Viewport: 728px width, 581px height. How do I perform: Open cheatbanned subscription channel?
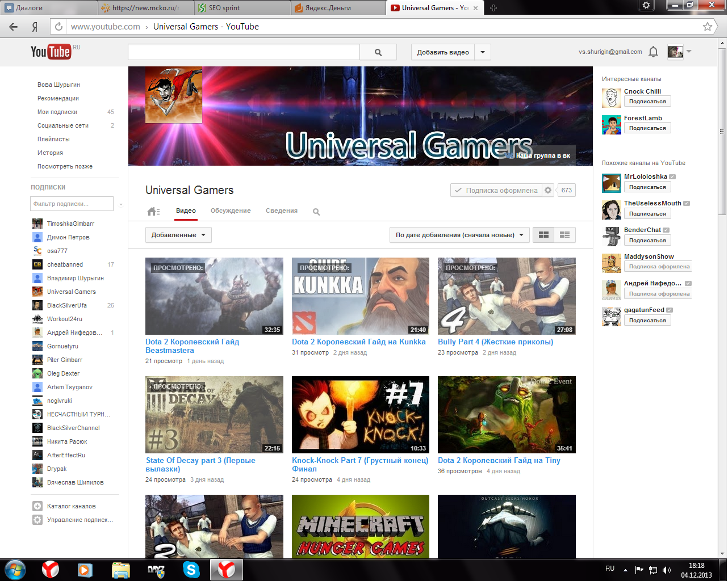click(x=65, y=264)
